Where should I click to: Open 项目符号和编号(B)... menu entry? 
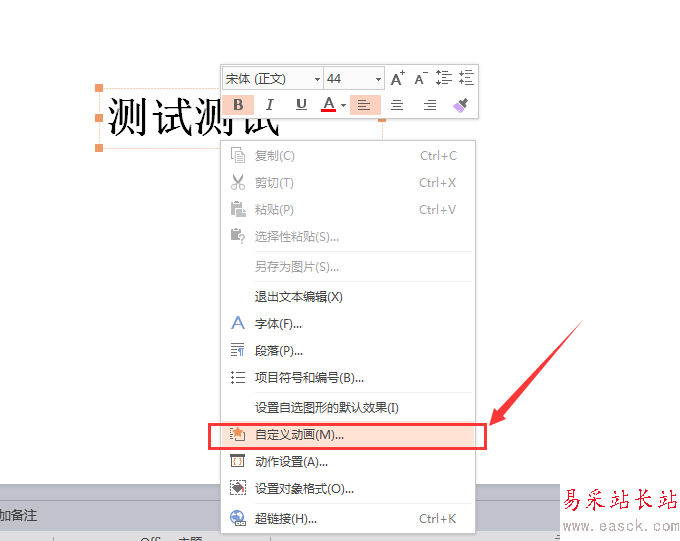pos(348,377)
